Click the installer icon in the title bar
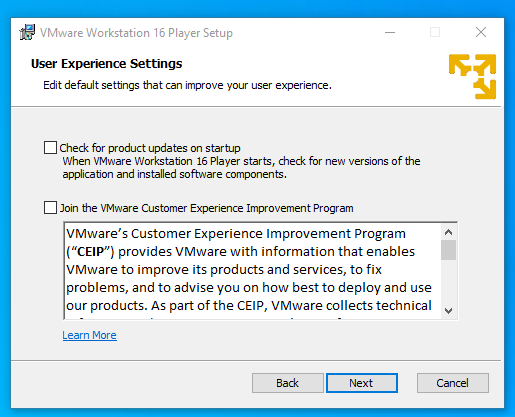 27,32
